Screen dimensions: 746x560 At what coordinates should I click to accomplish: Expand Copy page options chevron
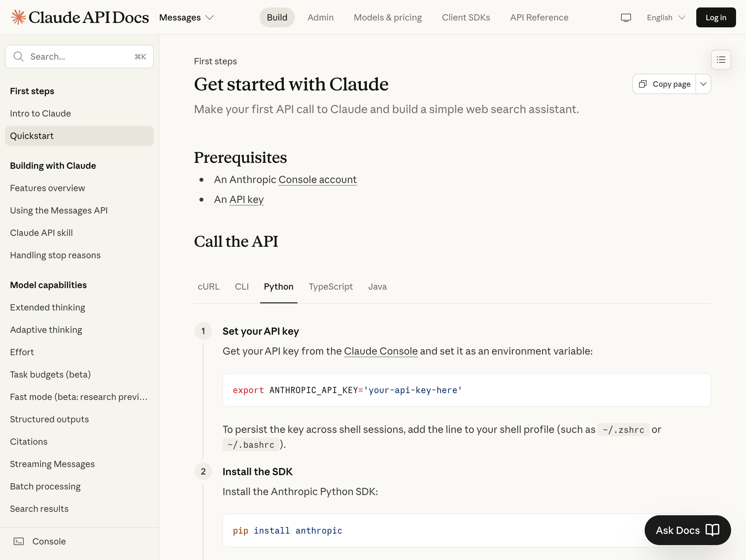click(x=703, y=84)
